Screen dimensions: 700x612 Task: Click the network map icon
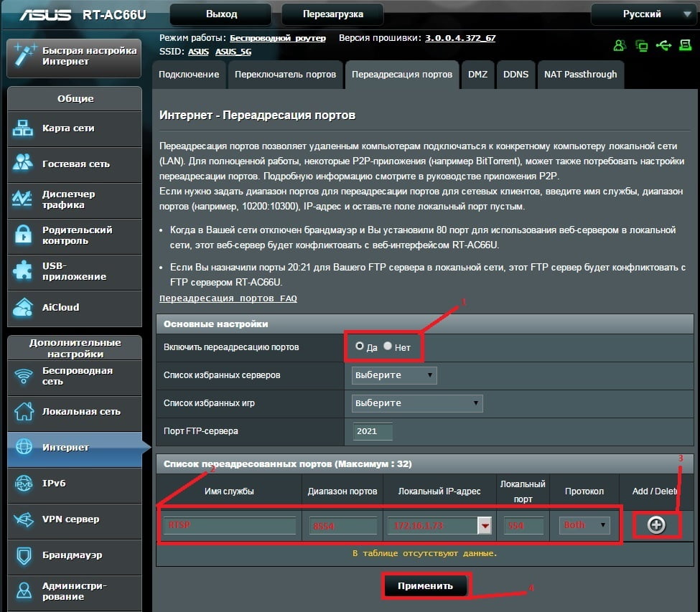23,128
